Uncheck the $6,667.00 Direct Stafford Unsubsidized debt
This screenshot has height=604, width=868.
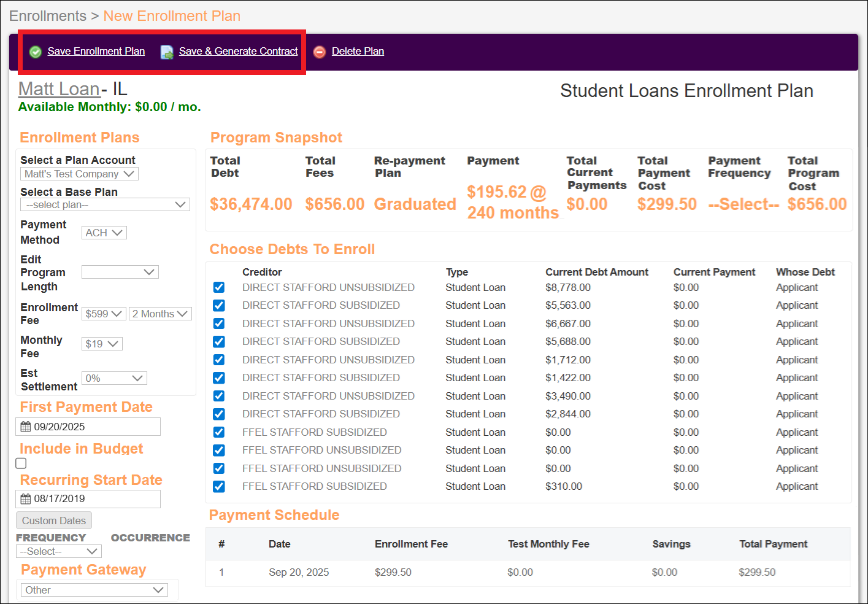point(219,324)
